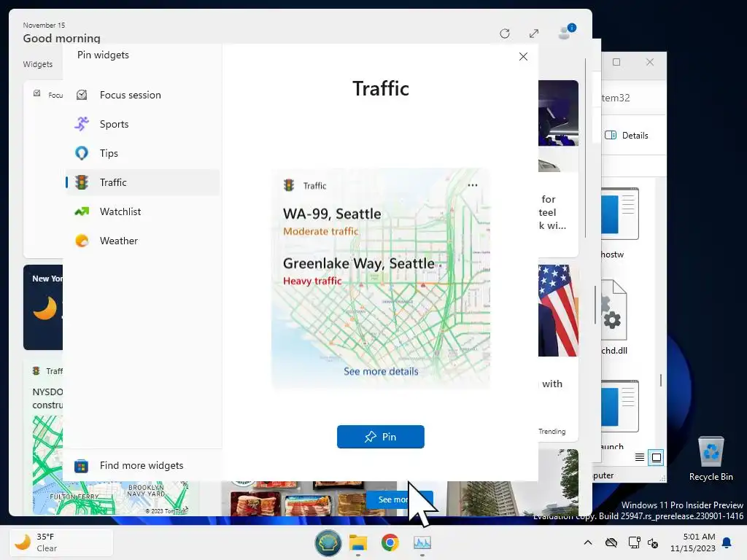Open the performance monitor taskbar icon

[422, 542]
